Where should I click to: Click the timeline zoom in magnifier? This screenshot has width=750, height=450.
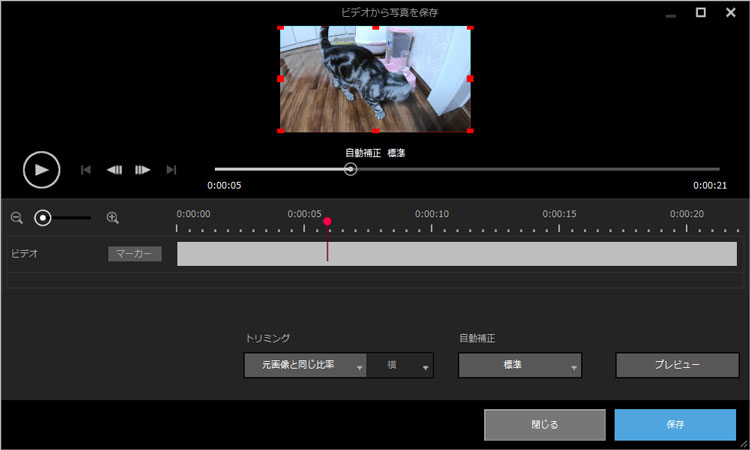tap(113, 217)
